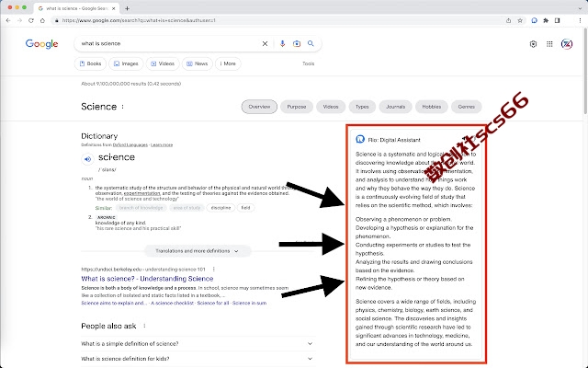Click the 'Rio: Digital Assistant' panel title
The height and width of the screenshot is (368, 588).
tap(394, 140)
